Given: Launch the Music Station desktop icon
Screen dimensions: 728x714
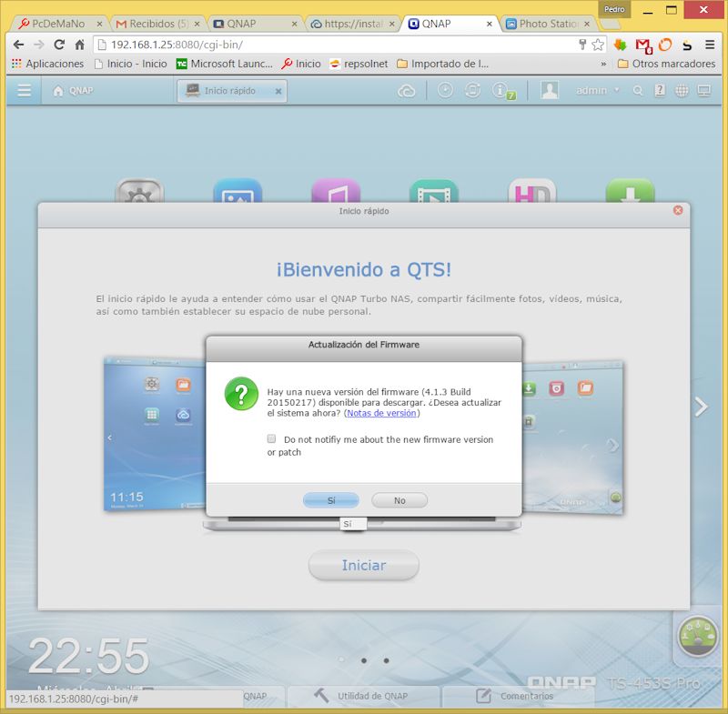Looking at the screenshot, I should tap(336, 191).
